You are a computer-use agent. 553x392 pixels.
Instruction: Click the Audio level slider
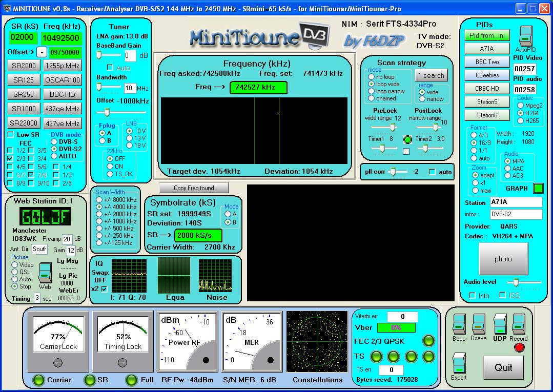(x=524, y=282)
